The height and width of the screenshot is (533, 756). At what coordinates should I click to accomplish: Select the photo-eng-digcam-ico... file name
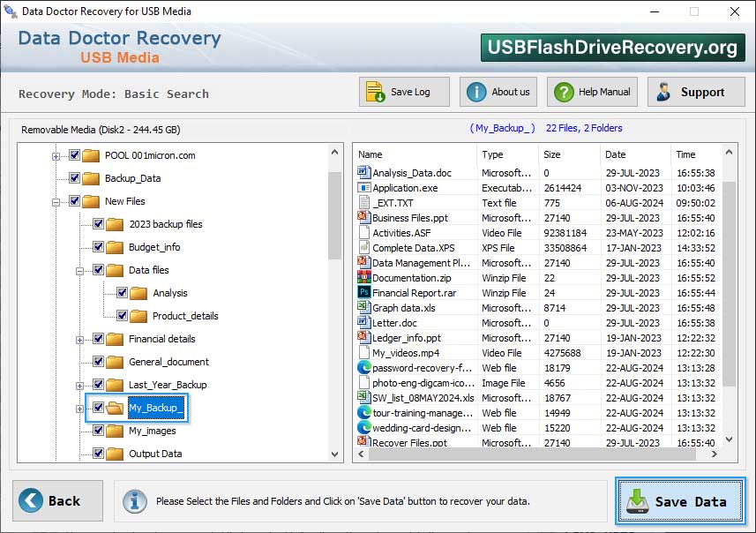[423, 383]
